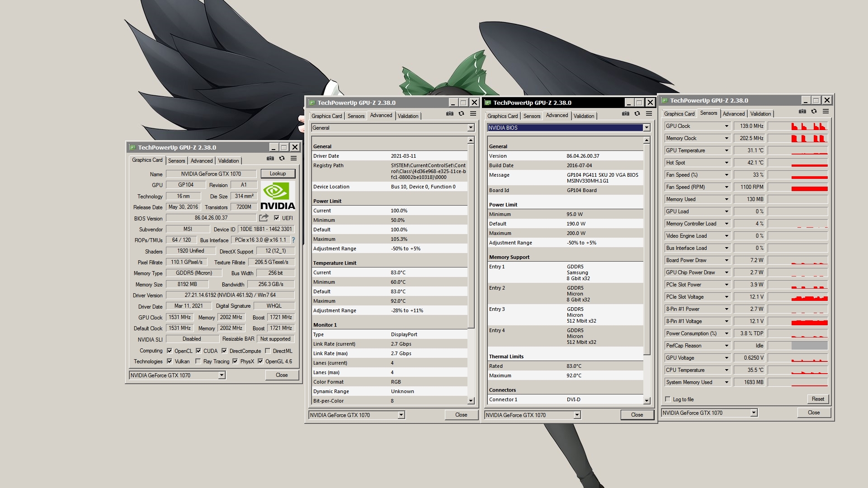Toggle the Log to file checkbox
Viewport: 868px width, 488px height.
point(668,399)
